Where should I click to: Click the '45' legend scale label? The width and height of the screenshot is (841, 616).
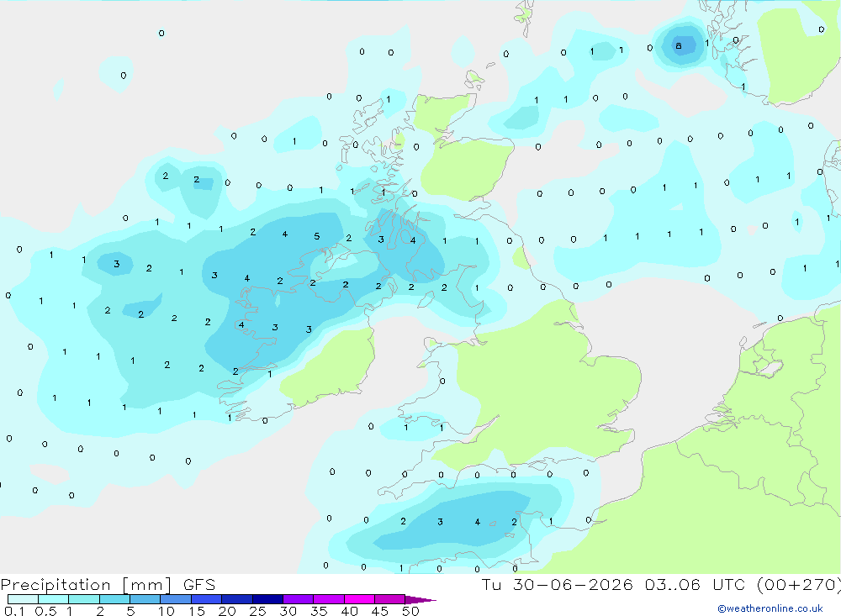click(380, 611)
